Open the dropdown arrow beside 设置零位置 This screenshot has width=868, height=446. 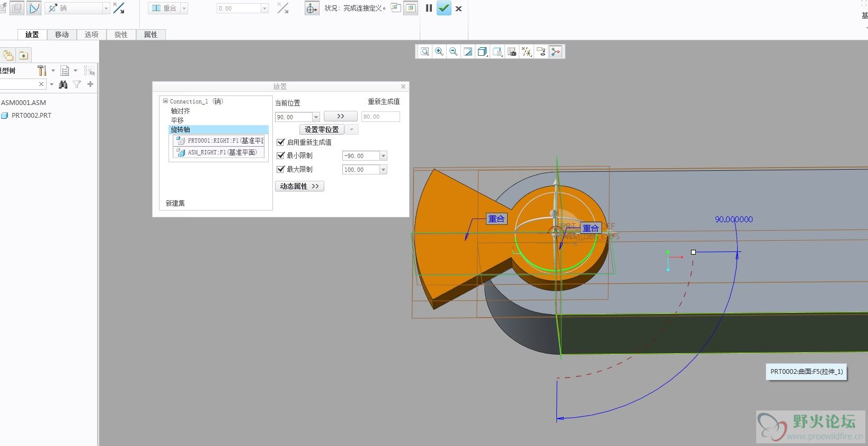click(352, 129)
